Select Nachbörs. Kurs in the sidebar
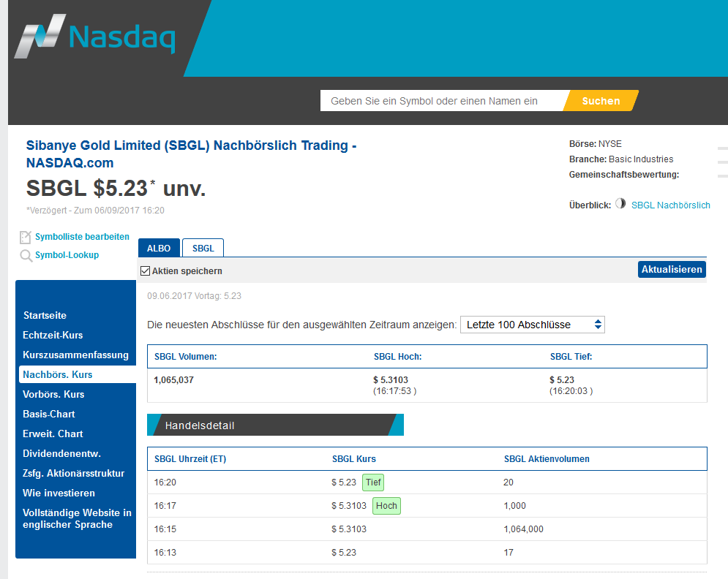The height and width of the screenshot is (579, 728). click(78, 374)
